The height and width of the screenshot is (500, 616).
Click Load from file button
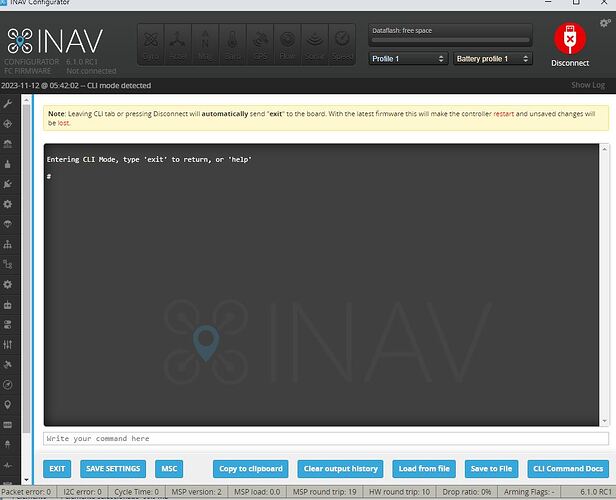(424, 469)
